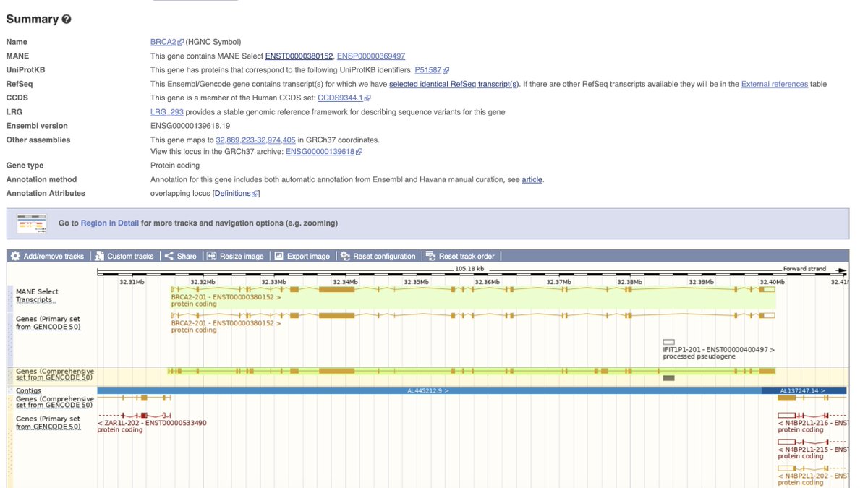Screen dimensions: 868x488
Task: Click Genes Comprehensive set label below Contigs
Action: (55, 402)
